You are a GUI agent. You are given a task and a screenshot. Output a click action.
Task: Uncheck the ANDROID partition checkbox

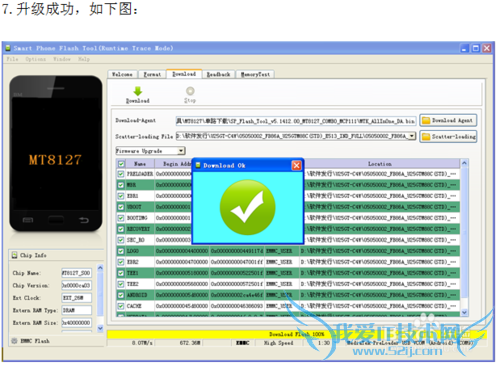pos(121,295)
